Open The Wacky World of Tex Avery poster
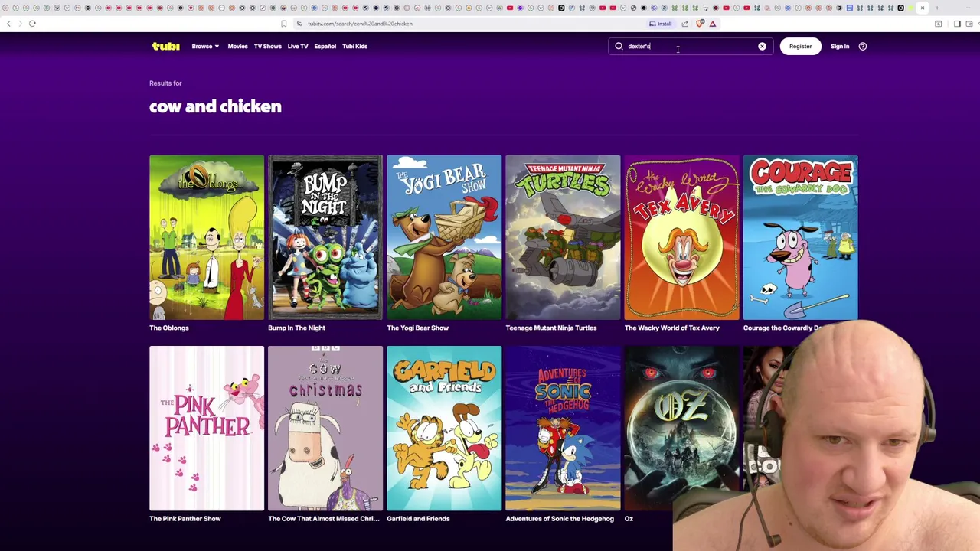 point(681,237)
